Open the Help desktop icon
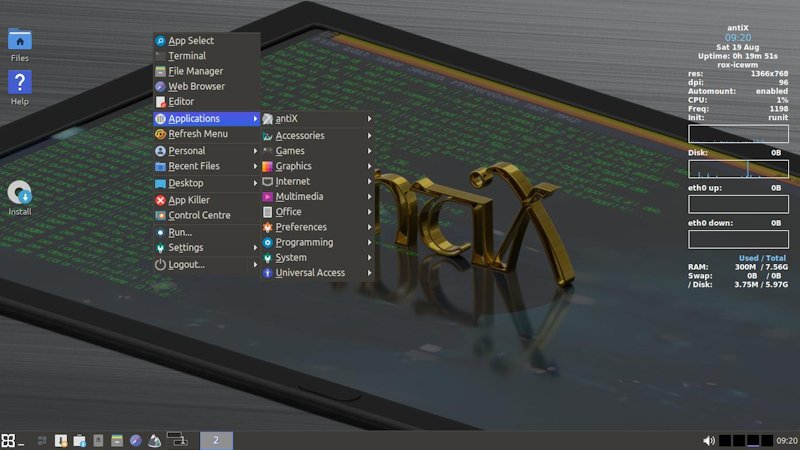Image resolution: width=800 pixels, height=450 pixels. (20, 88)
